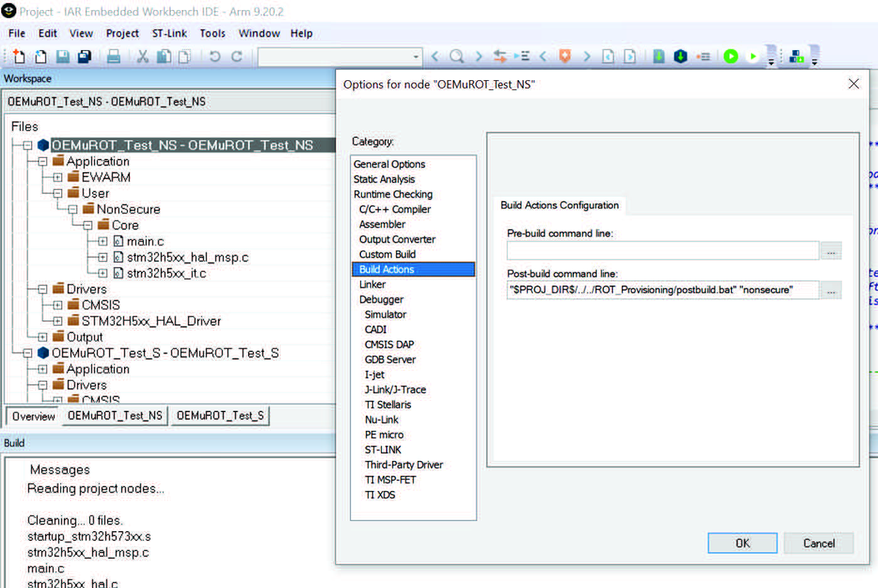
Task: Click OK in the Options dialog
Action: pyautogui.click(x=743, y=543)
